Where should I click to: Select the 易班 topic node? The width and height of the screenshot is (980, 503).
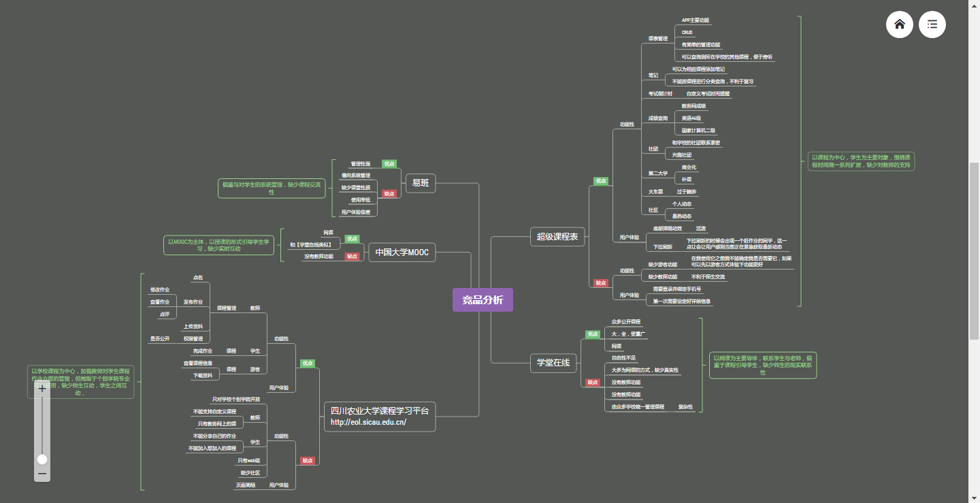click(x=420, y=182)
